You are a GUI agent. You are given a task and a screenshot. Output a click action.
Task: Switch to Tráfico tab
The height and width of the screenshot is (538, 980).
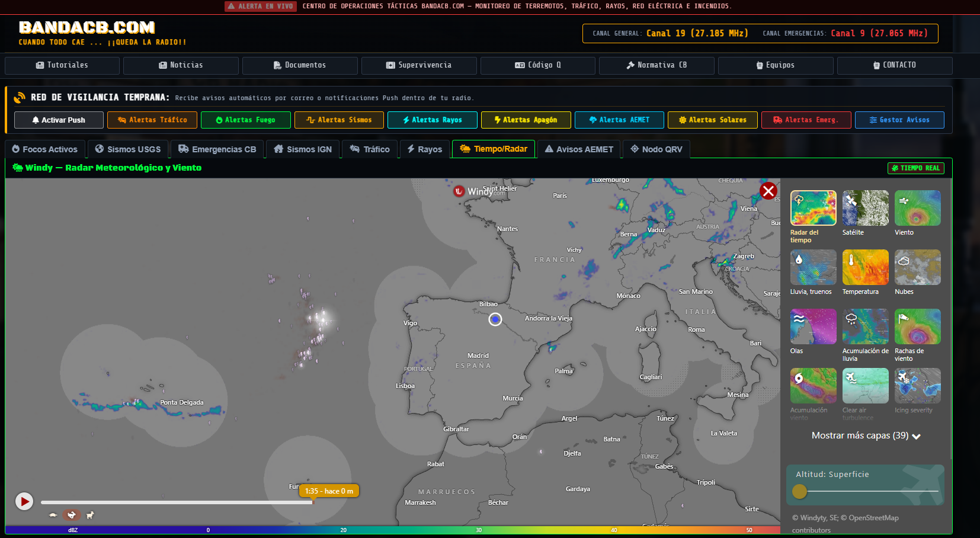pos(370,149)
